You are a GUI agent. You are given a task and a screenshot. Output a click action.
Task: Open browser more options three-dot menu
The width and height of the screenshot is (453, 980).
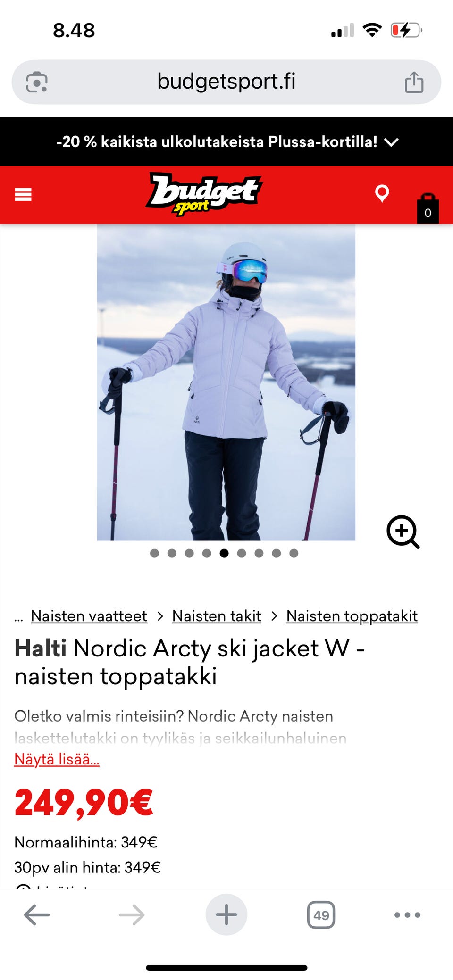point(407,915)
